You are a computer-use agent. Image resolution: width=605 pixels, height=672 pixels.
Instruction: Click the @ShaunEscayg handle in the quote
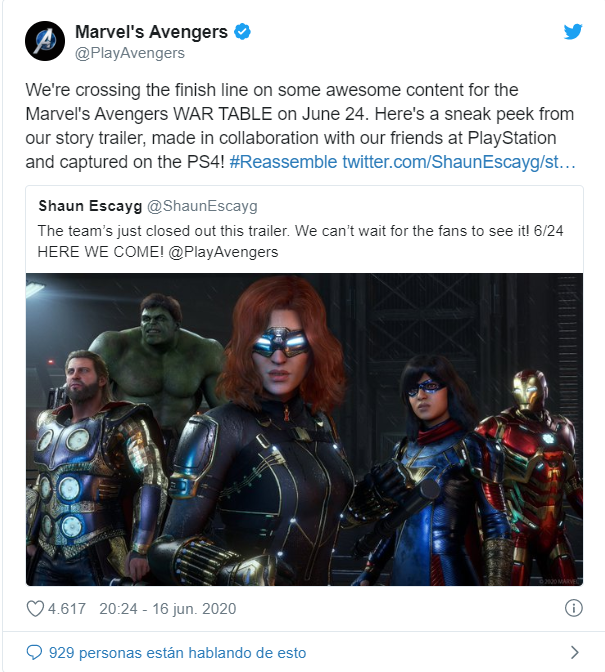point(202,206)
